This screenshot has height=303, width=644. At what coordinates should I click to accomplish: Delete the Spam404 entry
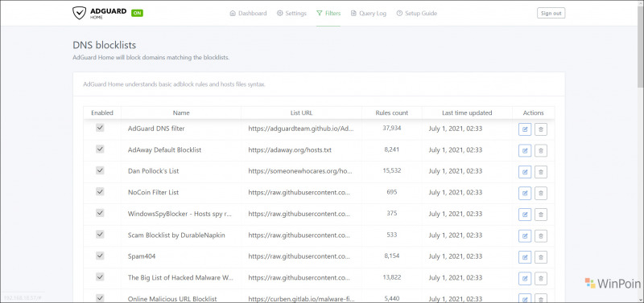541,257
